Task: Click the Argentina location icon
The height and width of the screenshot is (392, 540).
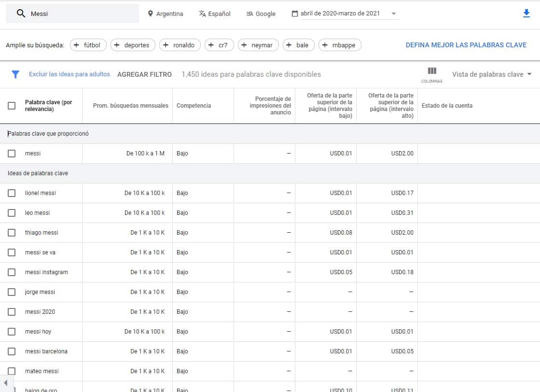Action: [151, 14]
